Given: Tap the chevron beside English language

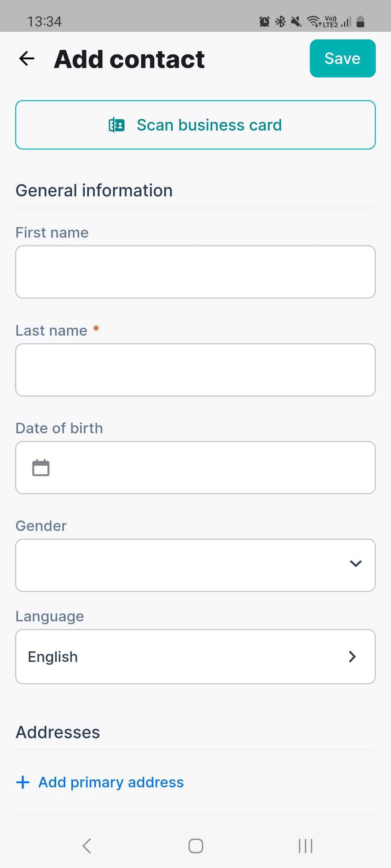Looking at the screenshot, I should coord(352,656).
